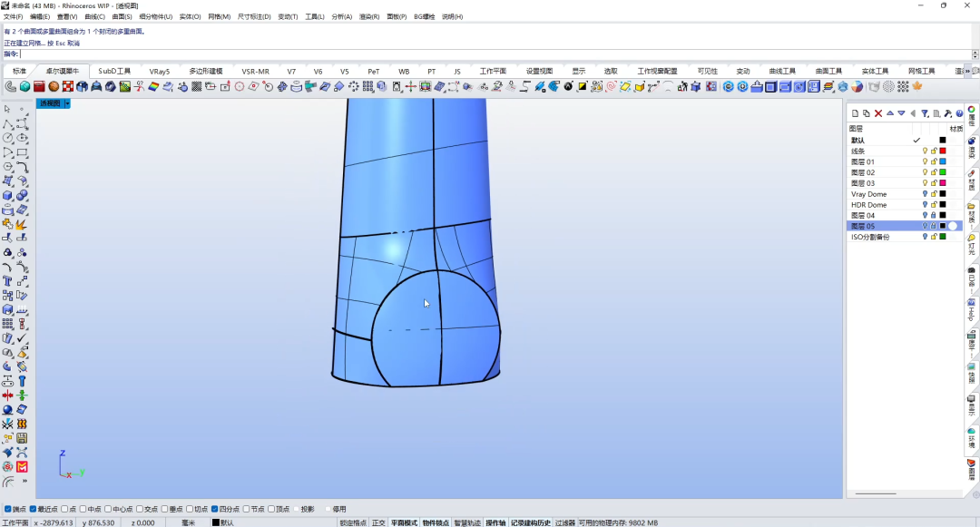Click the red and white checkered toolbar icon
This screenshot has width=980, height=527.
point(67,86)
